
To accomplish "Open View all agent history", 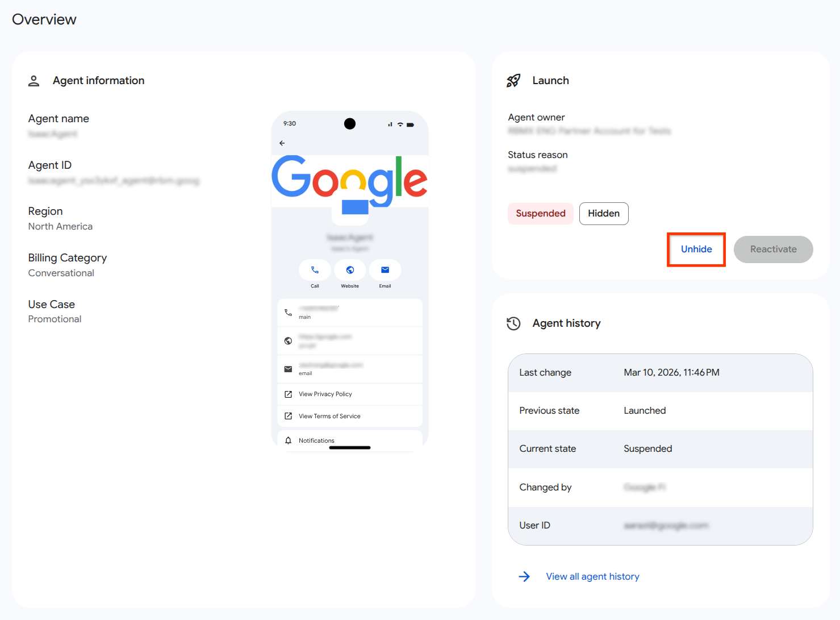I will click(592, 576).
